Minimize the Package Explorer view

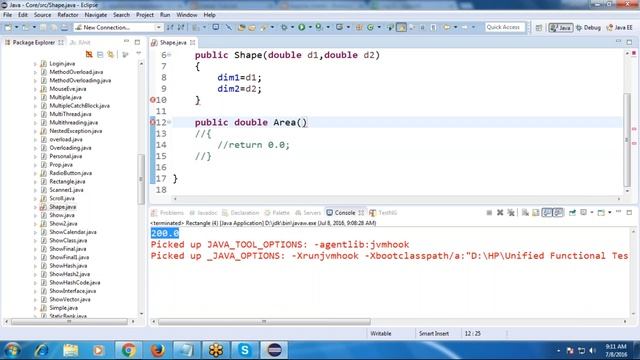[126, 42]
